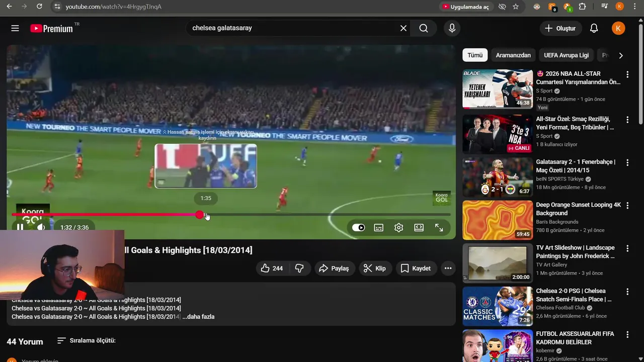Clear the search box with the X
This screenshot has height=362, width=644.
pyautogui.click(x=404, y=28)
